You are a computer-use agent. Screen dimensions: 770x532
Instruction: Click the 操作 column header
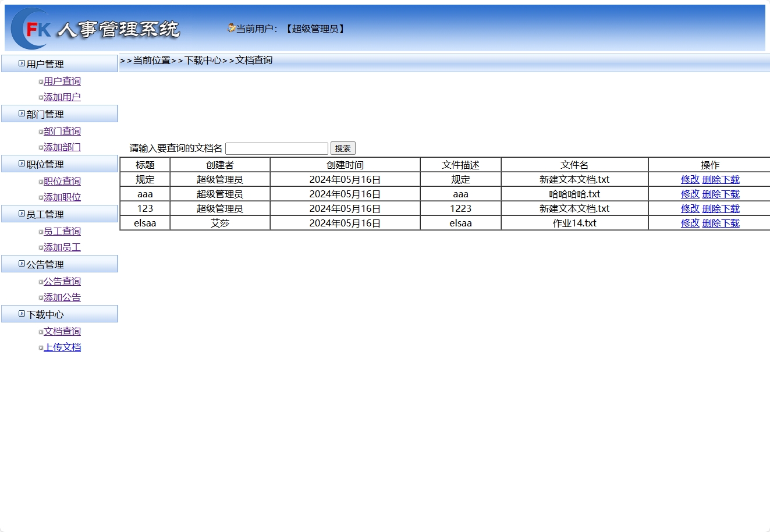coord(710,165)
